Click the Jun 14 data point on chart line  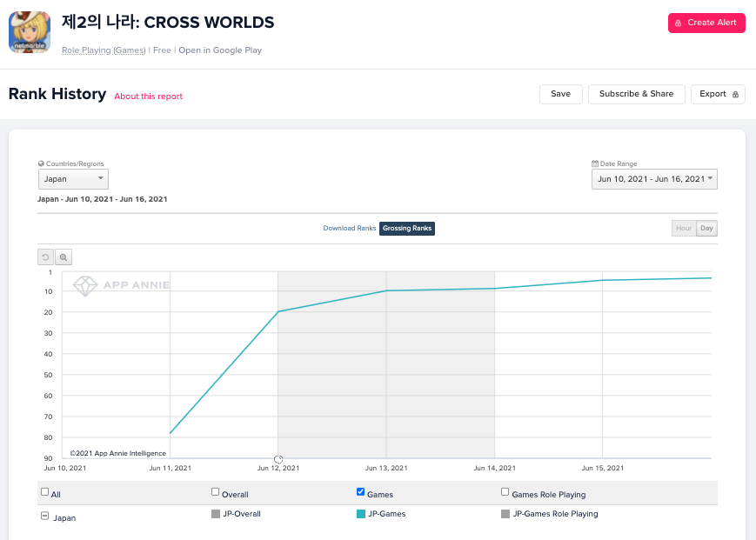pos(494,289)
